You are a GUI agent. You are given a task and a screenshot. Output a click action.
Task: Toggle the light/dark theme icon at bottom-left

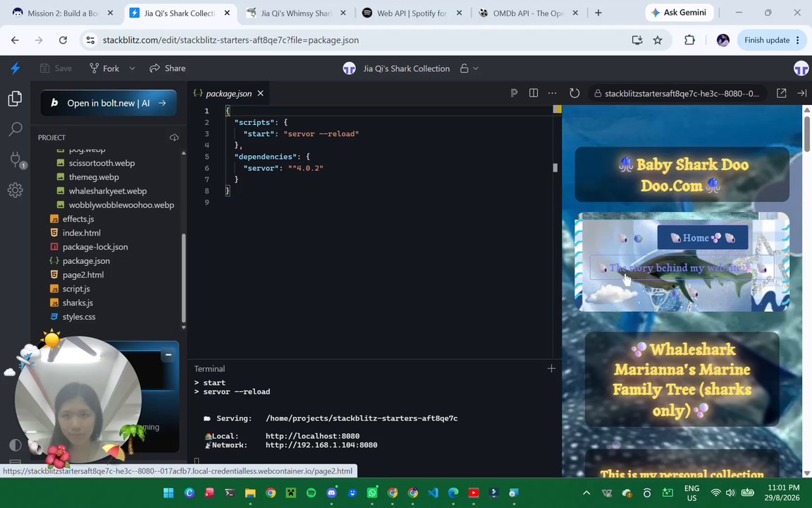point(16,445)
